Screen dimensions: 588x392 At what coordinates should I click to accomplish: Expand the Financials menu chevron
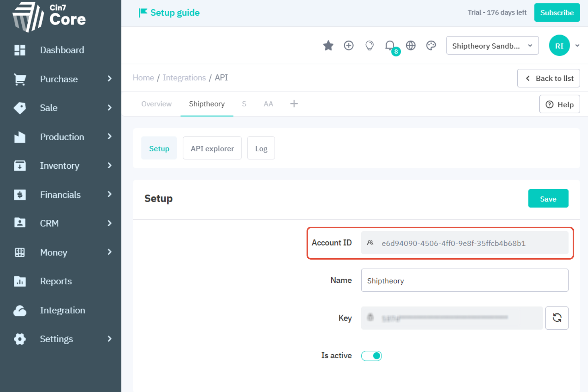point(110,194)
